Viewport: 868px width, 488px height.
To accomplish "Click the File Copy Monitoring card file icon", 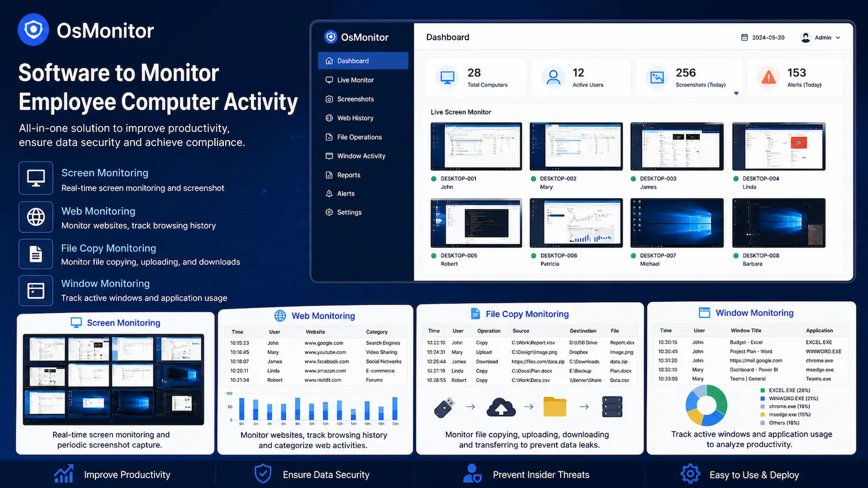I will (476, 313).
